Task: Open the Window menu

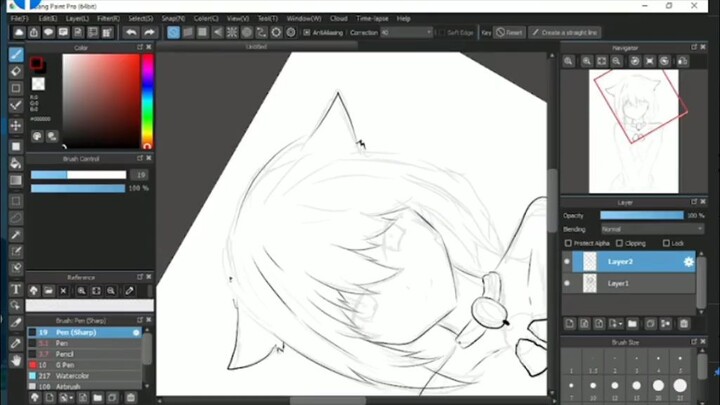Action: coord(304,18)
